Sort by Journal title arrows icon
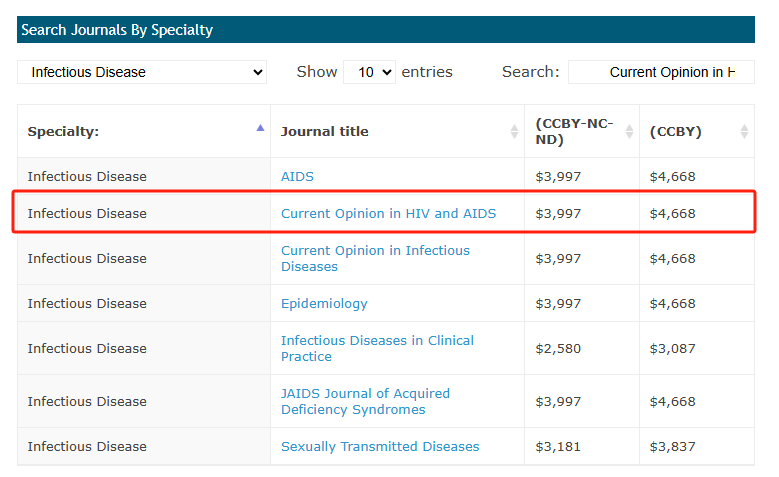The width and height of the screenshot is (779, 477). point(514,132)
